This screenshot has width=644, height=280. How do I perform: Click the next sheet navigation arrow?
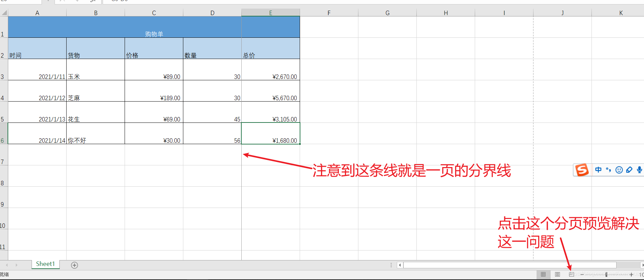pyautogui.click(x=16, y=265)
